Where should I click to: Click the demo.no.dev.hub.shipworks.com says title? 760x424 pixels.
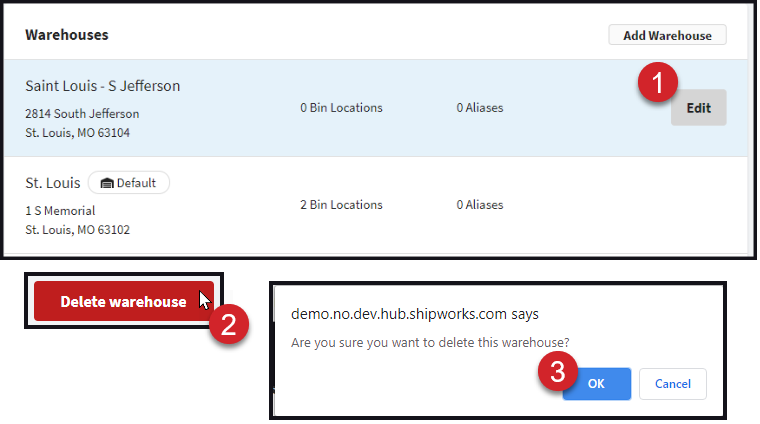(x=414, y=314)
